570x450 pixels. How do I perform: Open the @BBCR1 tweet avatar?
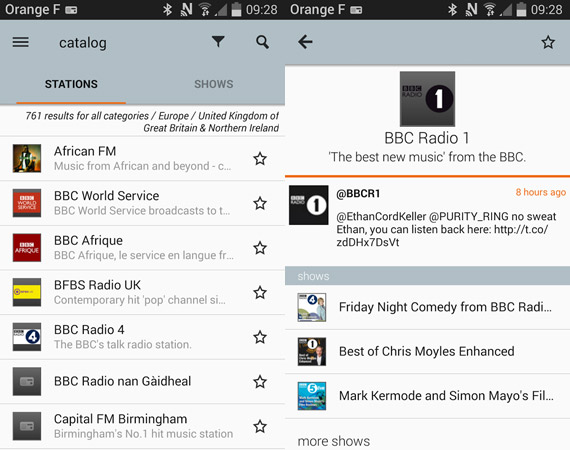point(309,205)
